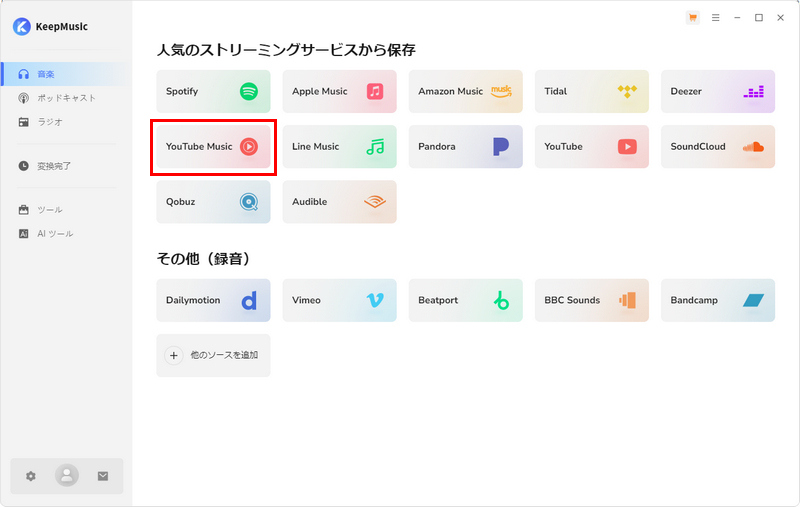
Task: Click the 他のソースを追加 label
Action: click(224, 356)
